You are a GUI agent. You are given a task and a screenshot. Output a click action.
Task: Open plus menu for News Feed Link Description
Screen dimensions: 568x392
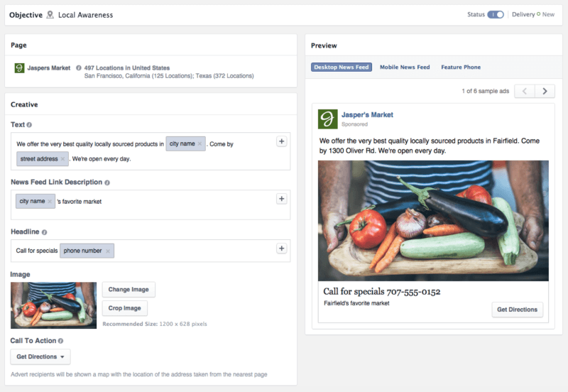coord(281,199)
